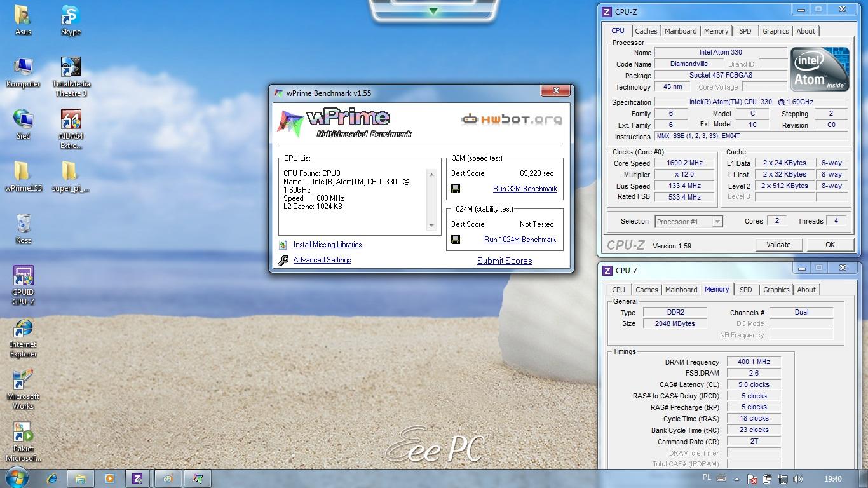Click the Install Missing Libraries link

327,245
